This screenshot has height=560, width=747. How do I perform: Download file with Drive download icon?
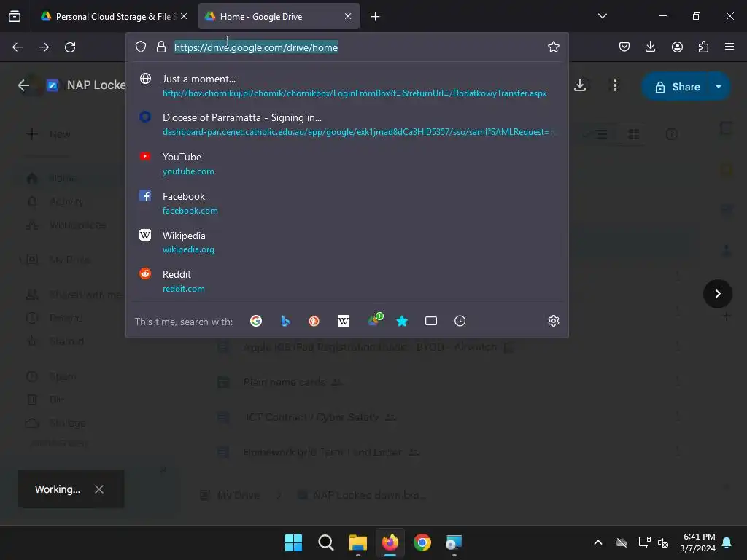coord(580,85)
